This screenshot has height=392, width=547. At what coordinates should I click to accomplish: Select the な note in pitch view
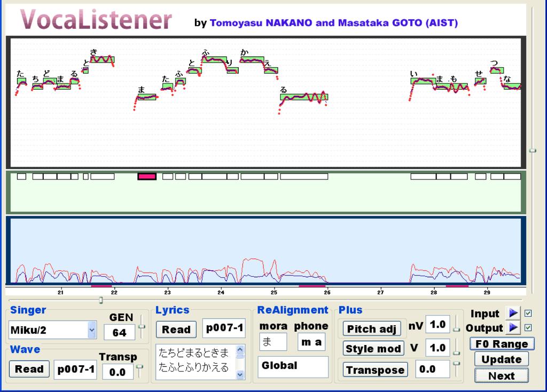(512, 86)
